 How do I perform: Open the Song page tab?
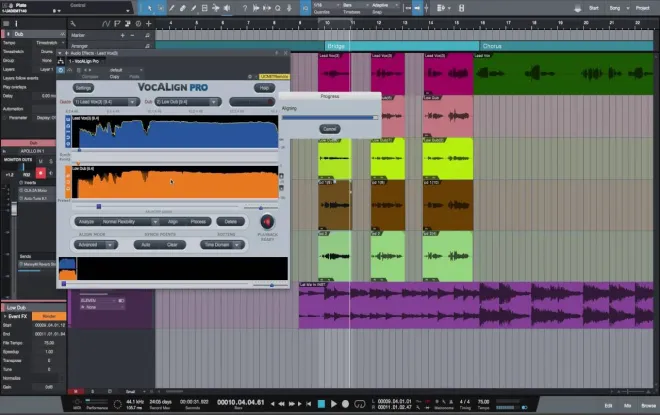[615, 8]
